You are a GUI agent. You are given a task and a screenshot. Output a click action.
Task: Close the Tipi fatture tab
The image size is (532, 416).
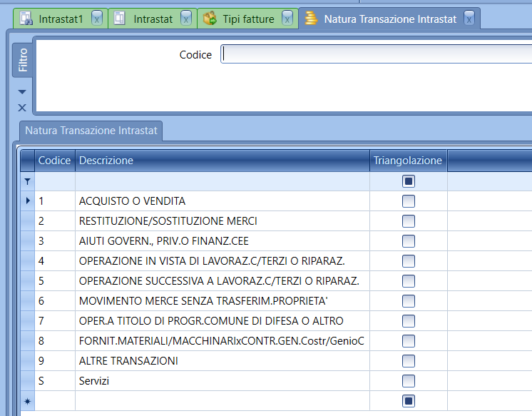point(287,19)
